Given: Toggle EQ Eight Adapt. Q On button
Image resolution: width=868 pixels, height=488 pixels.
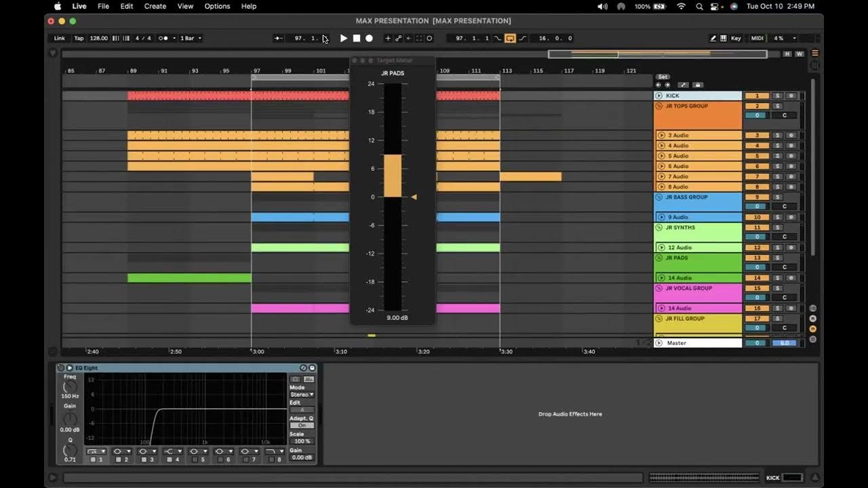Looking at the screenshot, I should click(x=302, y=426).
